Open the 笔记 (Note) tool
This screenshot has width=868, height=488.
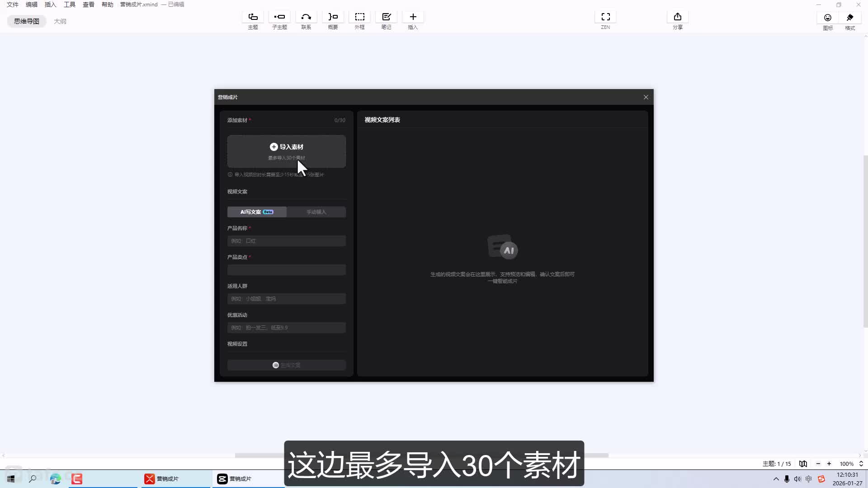tap(386, 20)
